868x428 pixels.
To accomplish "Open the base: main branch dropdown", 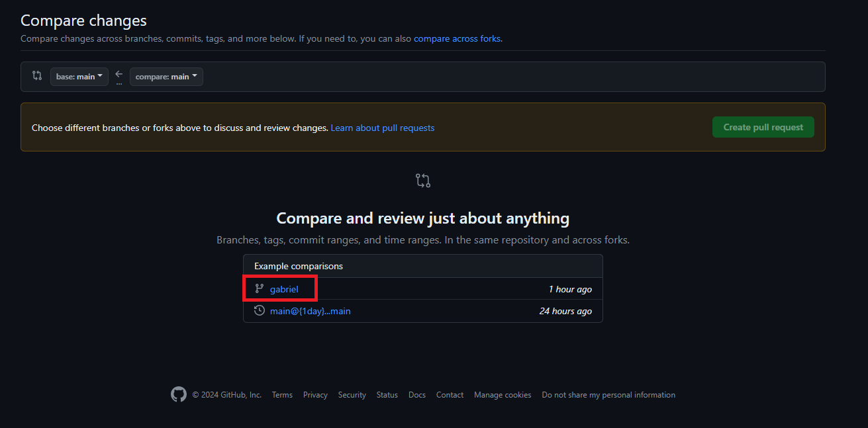I will pyautogui.click(x=79, y=77).
